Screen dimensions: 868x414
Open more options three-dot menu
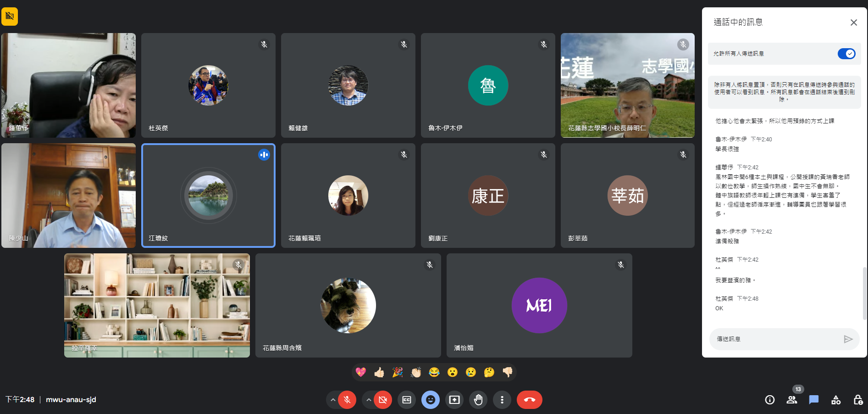point(502,400)
